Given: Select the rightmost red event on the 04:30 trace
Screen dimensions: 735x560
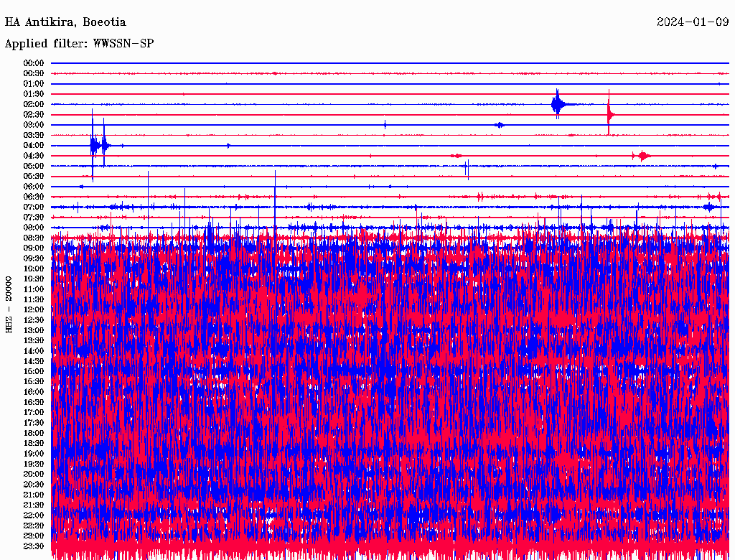Looking at the screenshot, I should coord(643,156).
